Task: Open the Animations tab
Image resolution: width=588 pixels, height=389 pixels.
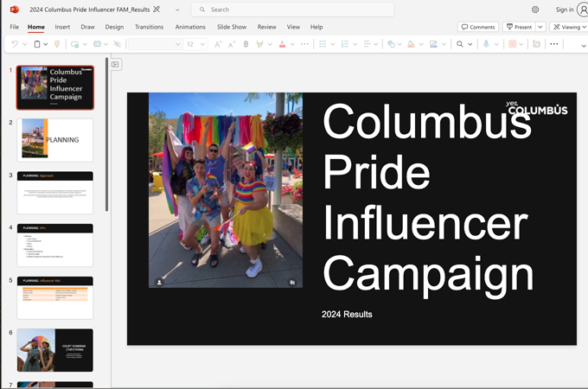Action: (x=190, y=27)
